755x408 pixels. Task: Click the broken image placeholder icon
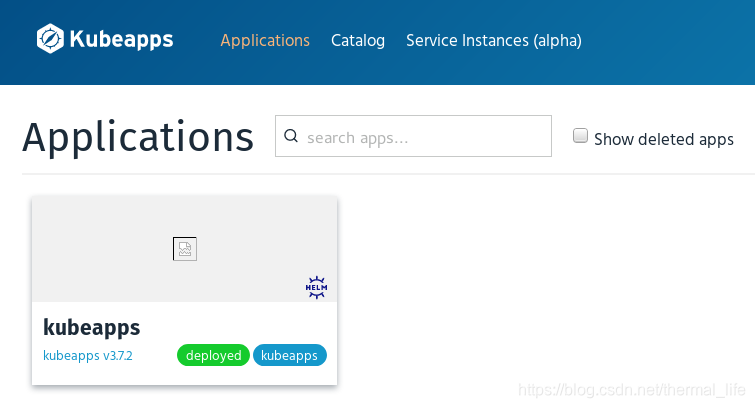click(x=185, y=249)
